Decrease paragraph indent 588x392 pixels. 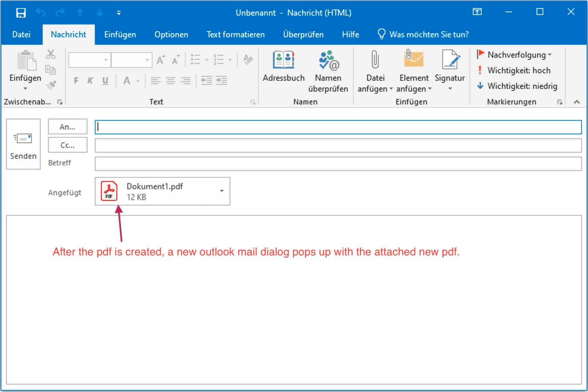click(207, 81)
